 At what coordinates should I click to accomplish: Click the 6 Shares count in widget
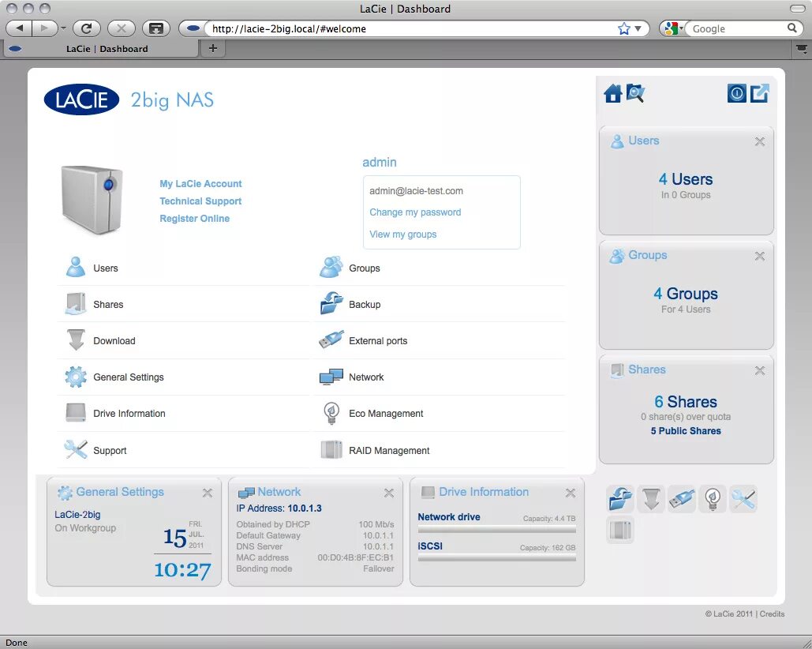[686, 402]
